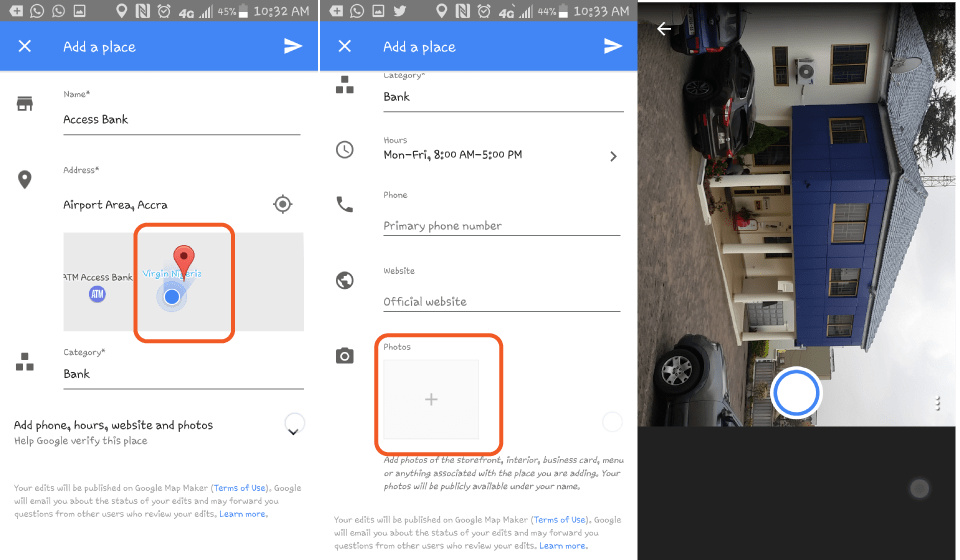Tap the back arrow in camera view
960x560 pixels.
tap(664, 29)
